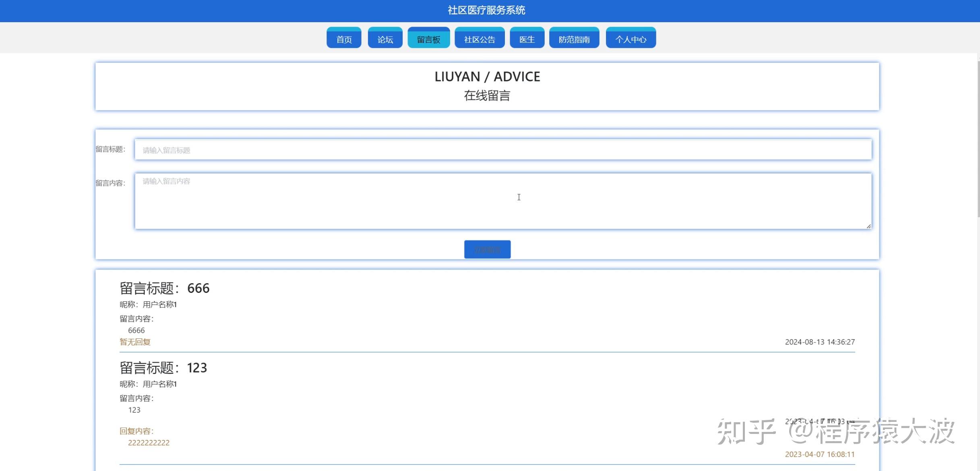Open the 防范指南 prevention guide tab
Screen dimensions: 980x471
(x=574, y=39)
